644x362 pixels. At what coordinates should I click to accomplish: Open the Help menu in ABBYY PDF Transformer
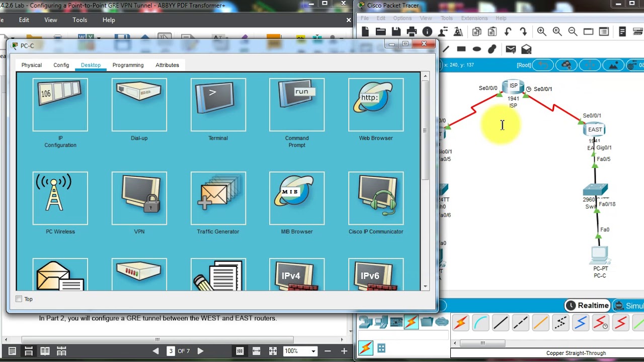coord(109,20)
